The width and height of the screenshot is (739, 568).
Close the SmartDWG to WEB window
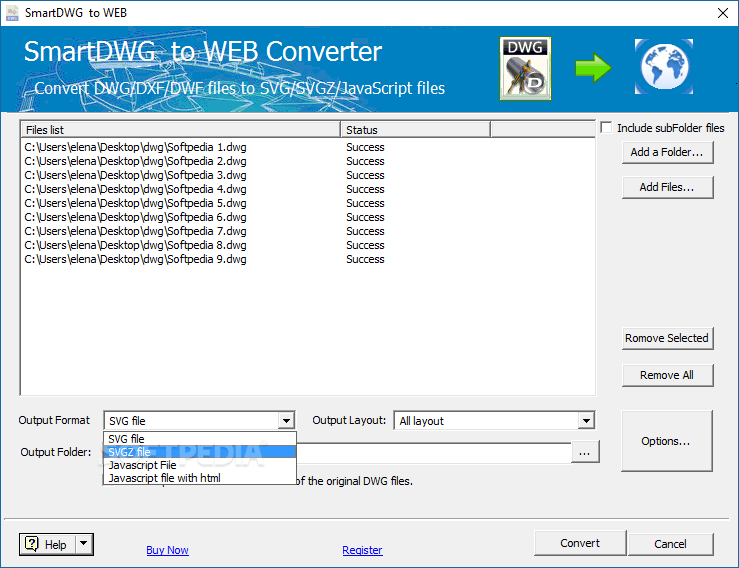point(723,13)
